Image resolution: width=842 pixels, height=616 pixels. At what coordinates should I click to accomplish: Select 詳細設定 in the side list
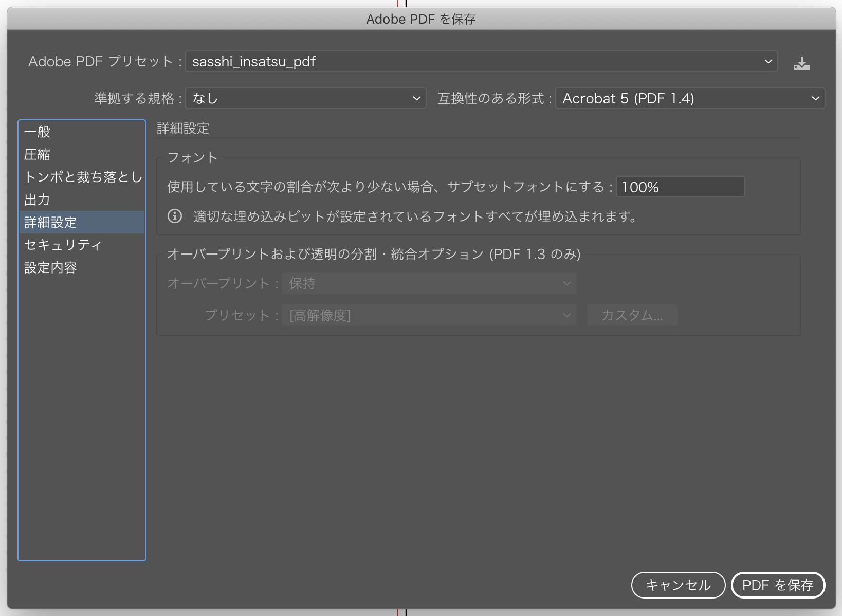[82, 222]
